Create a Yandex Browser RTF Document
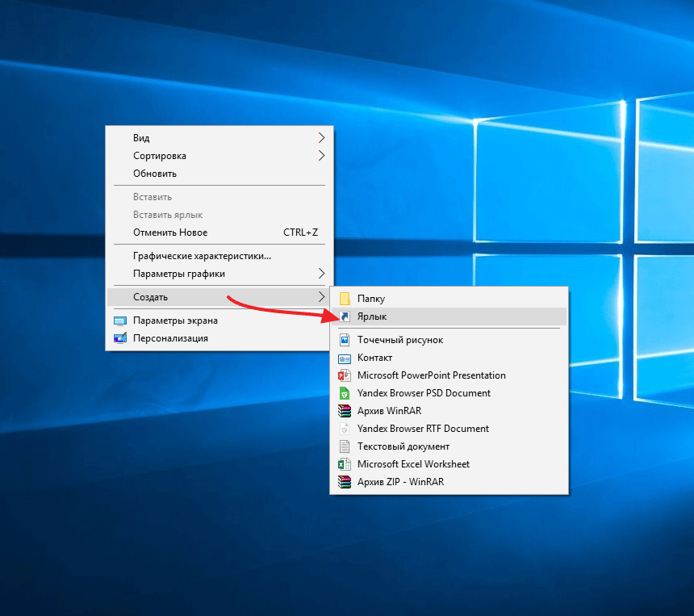 pyautogui.click(x=449, y=428)
